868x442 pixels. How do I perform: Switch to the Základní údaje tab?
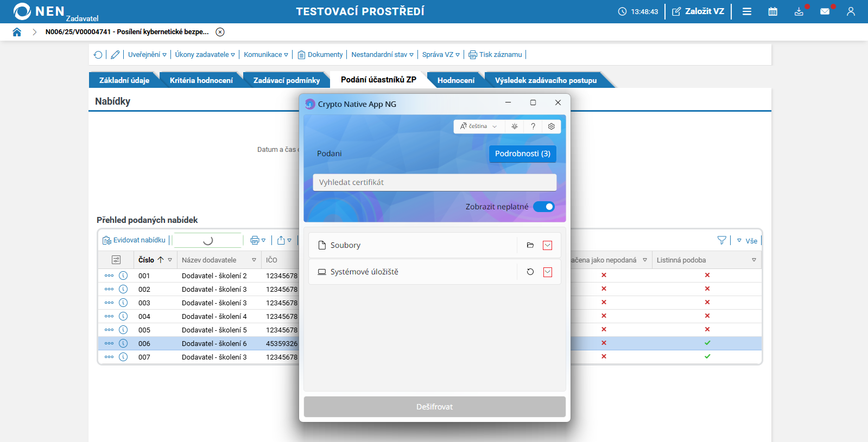(124, 80)
